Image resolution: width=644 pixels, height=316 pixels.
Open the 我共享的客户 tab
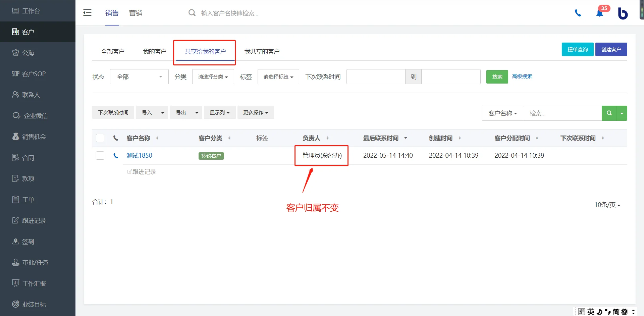click(262, 51)
